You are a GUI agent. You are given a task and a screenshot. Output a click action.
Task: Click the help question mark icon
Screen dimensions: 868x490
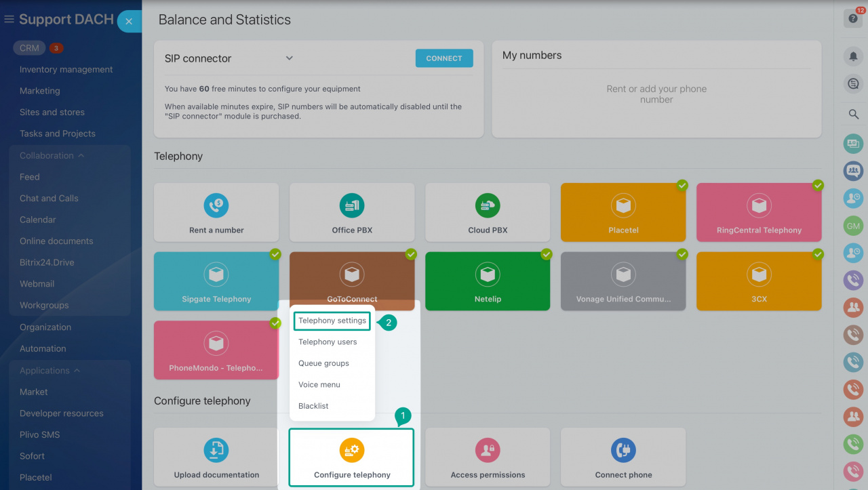852,18
